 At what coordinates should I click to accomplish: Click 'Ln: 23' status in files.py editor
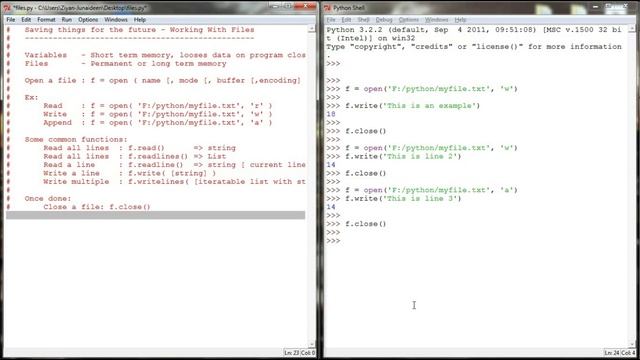(291, 353)
